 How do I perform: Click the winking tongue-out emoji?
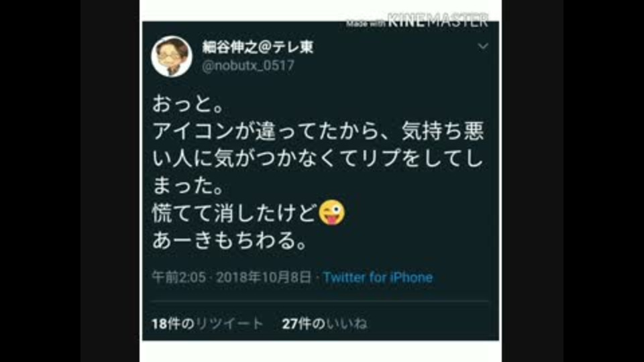point(332,213)
